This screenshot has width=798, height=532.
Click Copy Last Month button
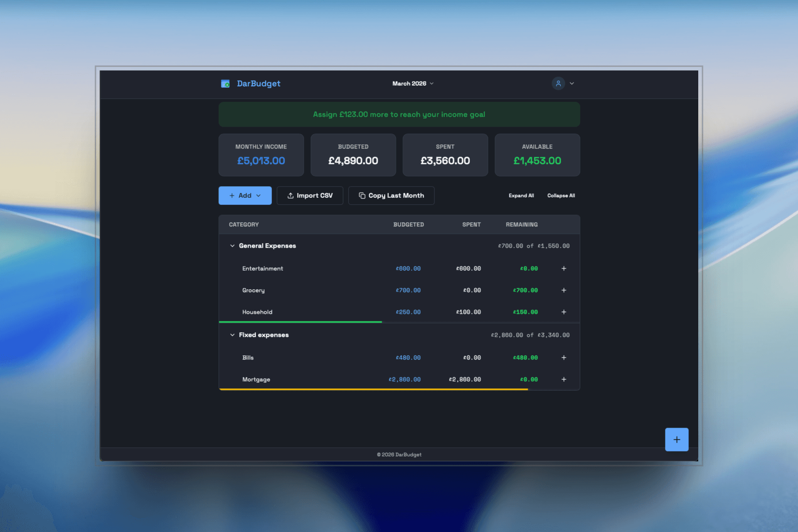[x=391, y=196]
